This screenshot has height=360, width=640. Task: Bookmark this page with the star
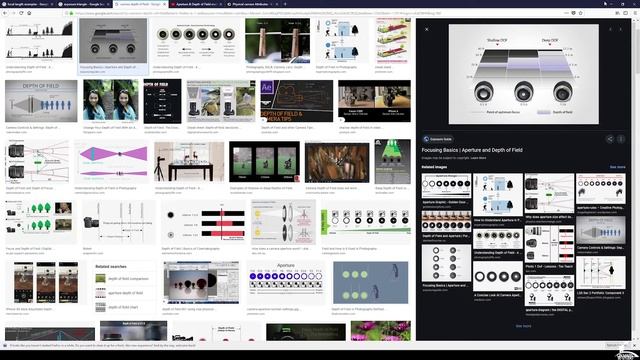click(x=580, y=13)
